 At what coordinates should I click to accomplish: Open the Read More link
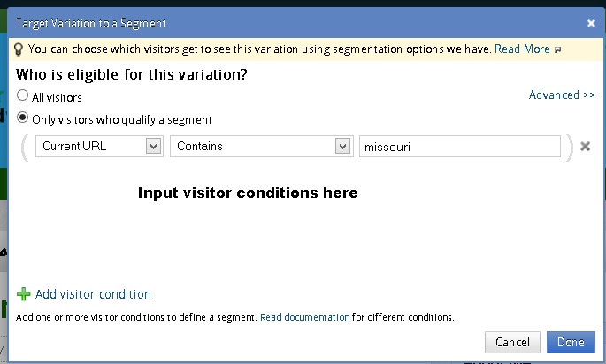[522, 49]
